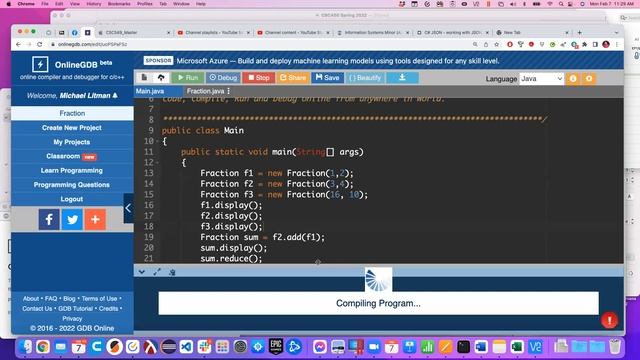Open Epic Games launcher in the Dock
Viewport: 640px width, 360px height.
click(276, 347)
